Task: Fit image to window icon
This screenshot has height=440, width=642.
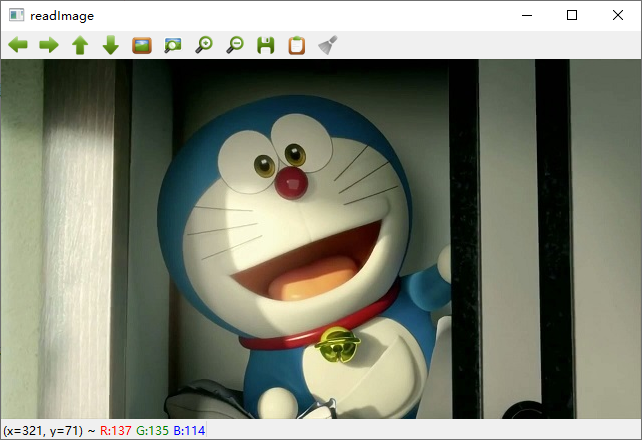Action: pos(173,45)
